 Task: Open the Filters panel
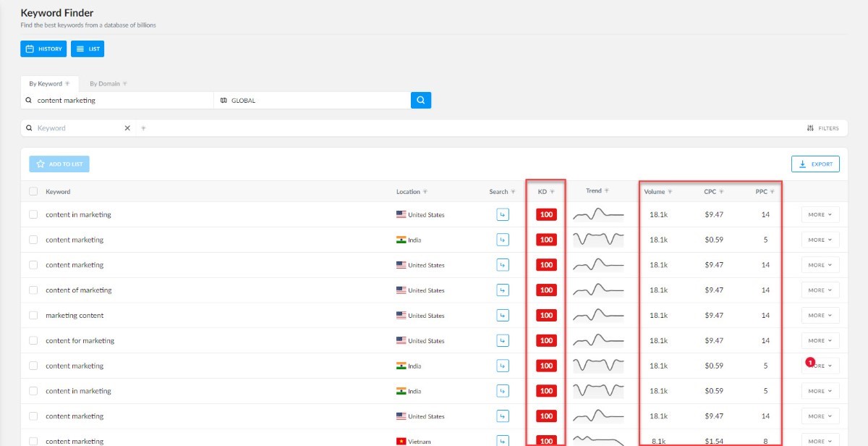pyautogui.click(x=822, y=128)
